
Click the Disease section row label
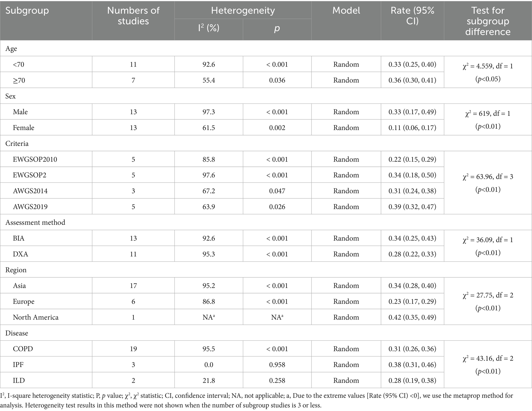17,333
